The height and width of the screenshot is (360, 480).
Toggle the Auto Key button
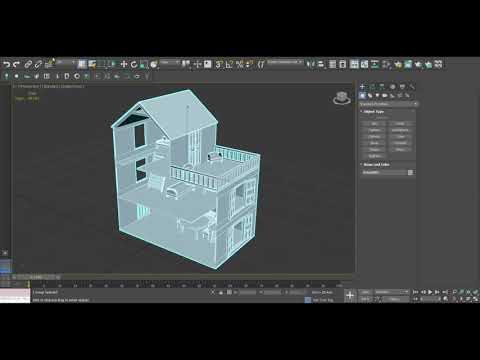pos(365,292)
